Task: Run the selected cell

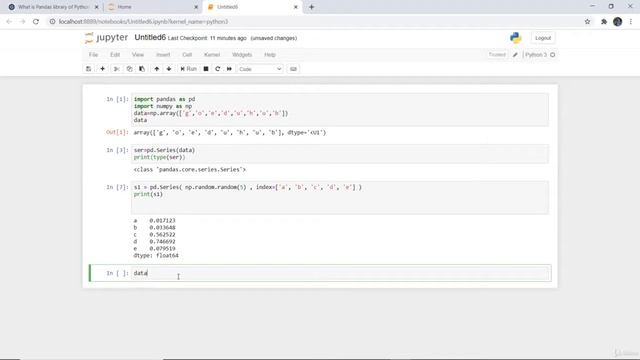Action: pos(189,69)
